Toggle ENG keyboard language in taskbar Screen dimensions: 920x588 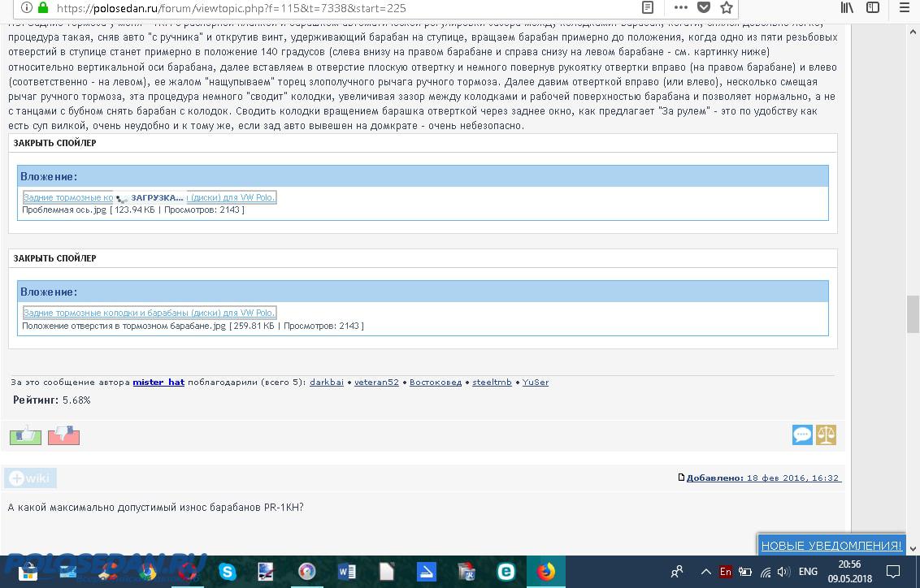808,572
